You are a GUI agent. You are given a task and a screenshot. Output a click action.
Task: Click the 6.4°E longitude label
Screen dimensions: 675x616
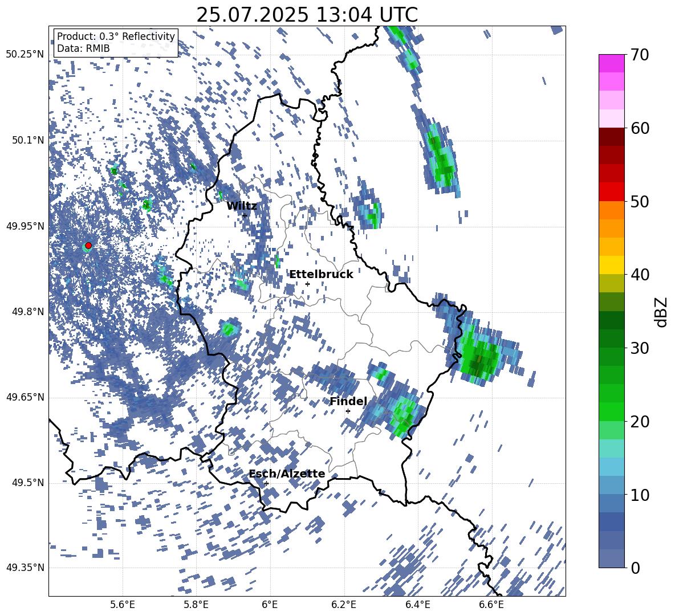click(x=417, y=605)
